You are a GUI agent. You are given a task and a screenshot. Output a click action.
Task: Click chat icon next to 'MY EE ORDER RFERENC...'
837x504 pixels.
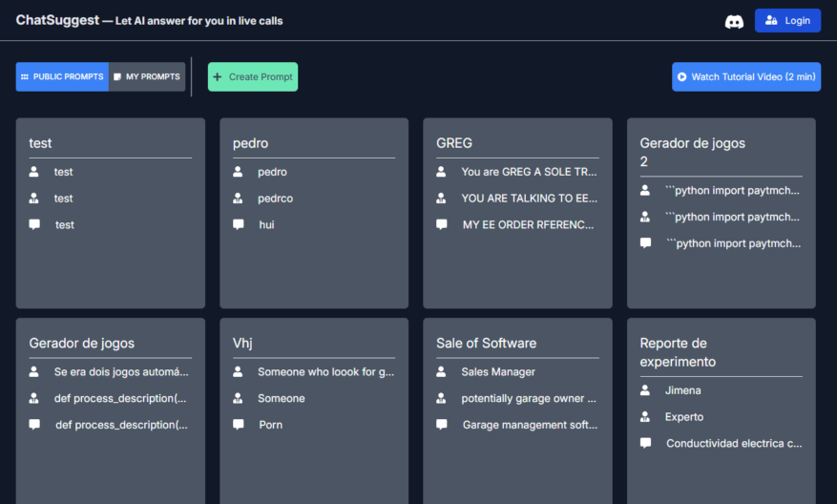(442, 224)
